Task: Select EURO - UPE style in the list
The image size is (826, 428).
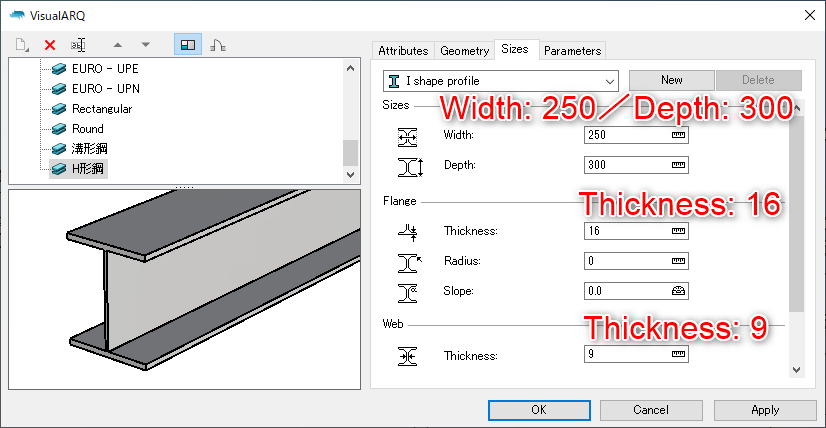Action: 105,69
